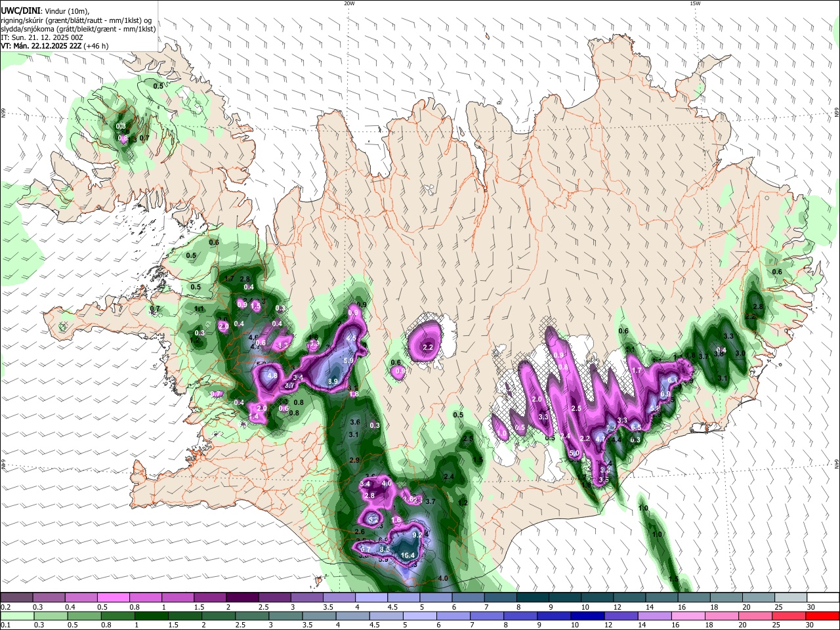Click the 'slydda/snjókoma (grátt/bleikt/grænt' description line
The height and width of the screenshot is (630, 840).
78,29
